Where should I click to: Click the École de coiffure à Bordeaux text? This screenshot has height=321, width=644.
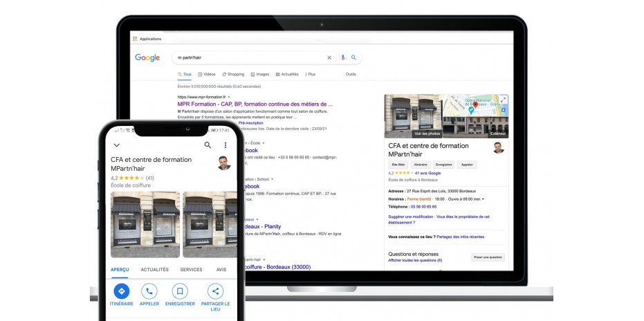[413, 180]
